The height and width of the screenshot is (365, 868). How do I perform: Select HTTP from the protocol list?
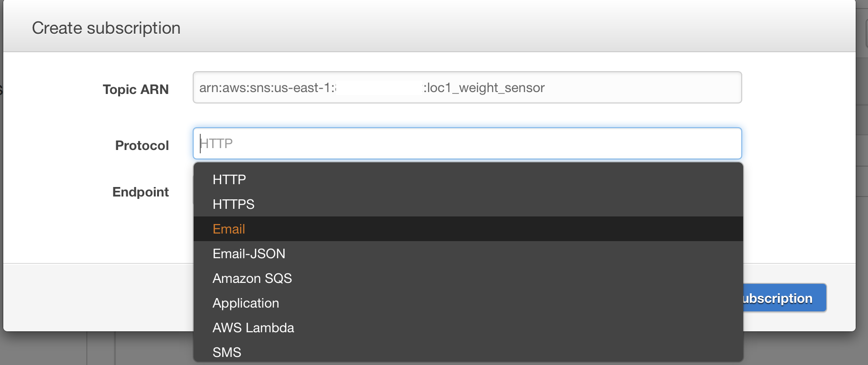[229, 180]
